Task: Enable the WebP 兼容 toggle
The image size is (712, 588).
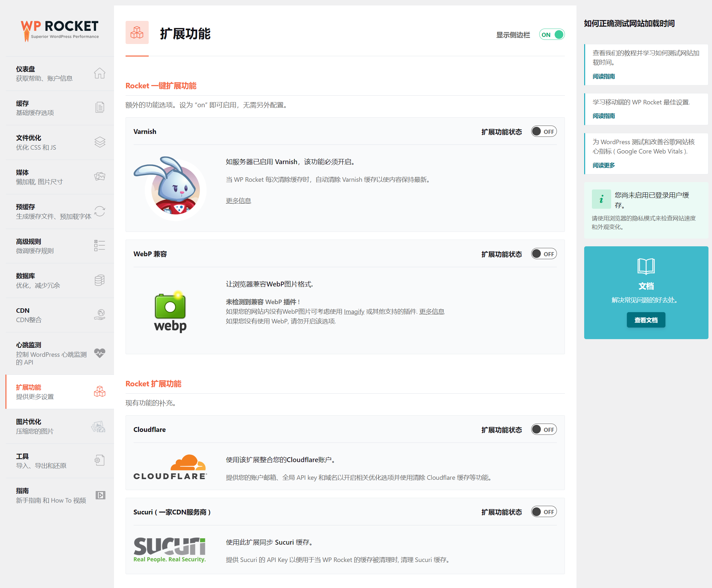Action: 544,254
